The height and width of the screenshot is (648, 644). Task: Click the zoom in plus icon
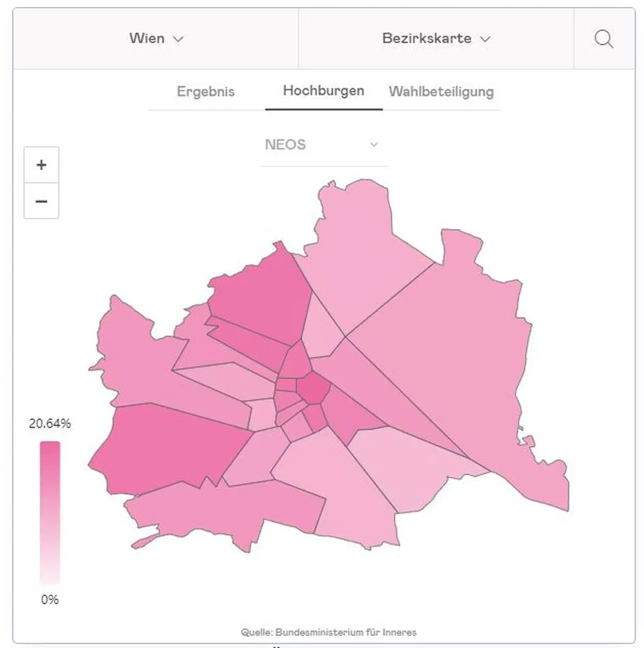[41, 165]
